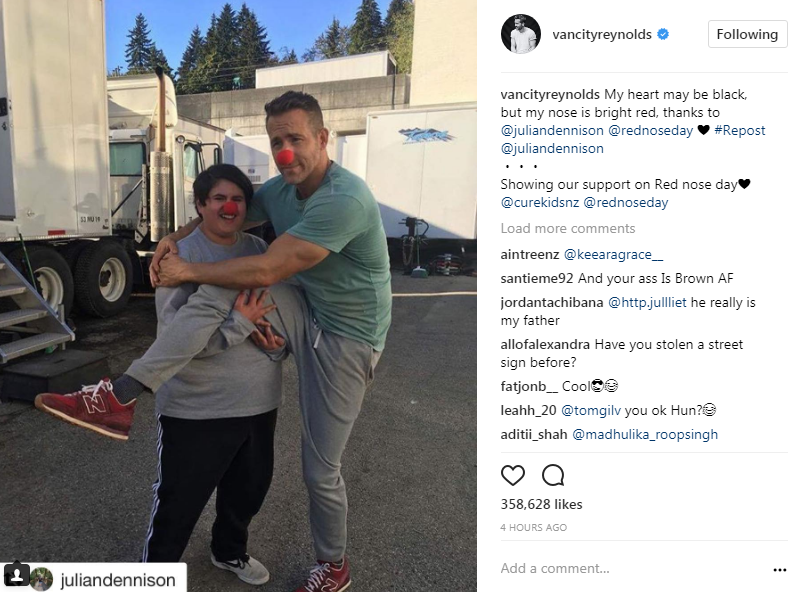Like the post with heart icon
The width and height of the screenshot is (791, 592).
click(x=513, y=475)
